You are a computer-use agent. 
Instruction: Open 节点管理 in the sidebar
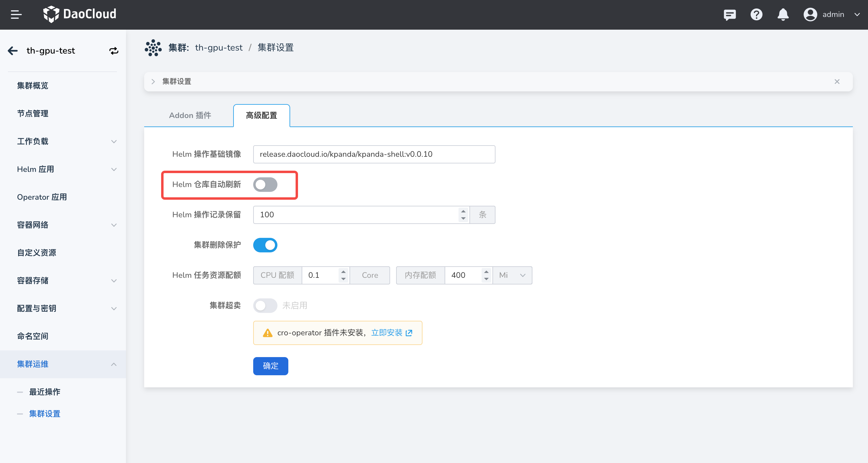(33, 113)
